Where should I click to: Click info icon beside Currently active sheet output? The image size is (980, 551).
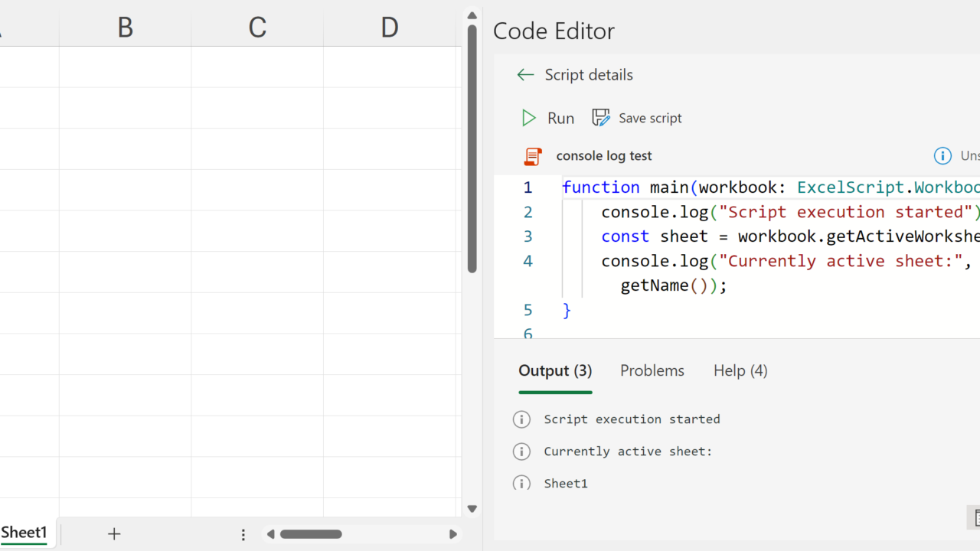coord(521,452)
